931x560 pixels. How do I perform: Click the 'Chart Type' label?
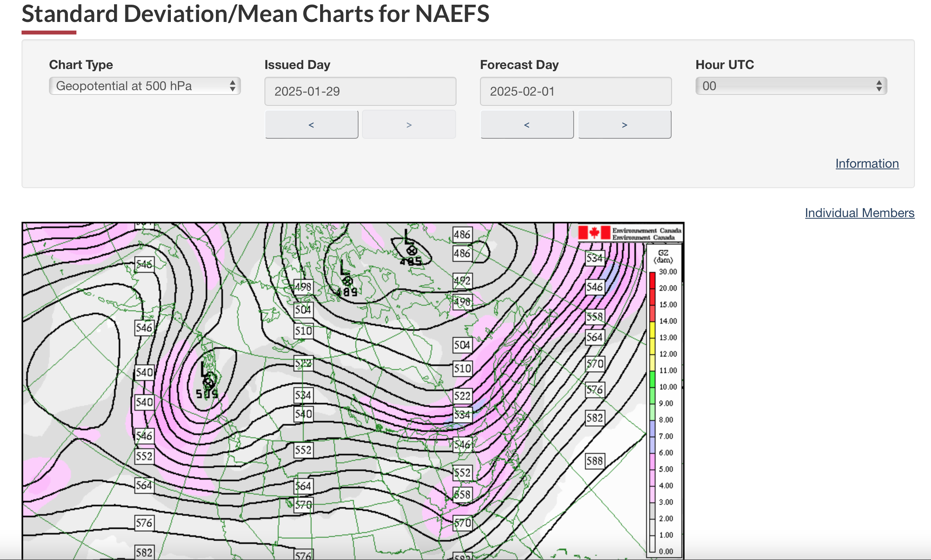coord(81,65)
